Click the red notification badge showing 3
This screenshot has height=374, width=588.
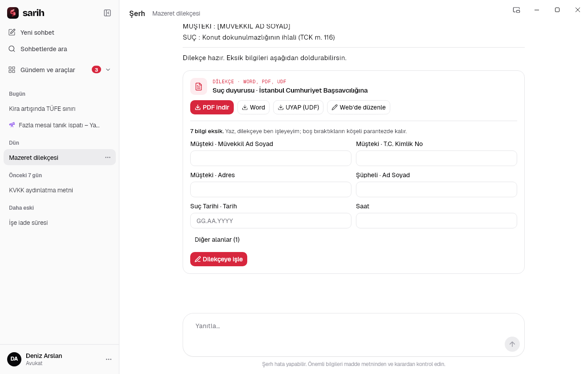pos(96,69)
